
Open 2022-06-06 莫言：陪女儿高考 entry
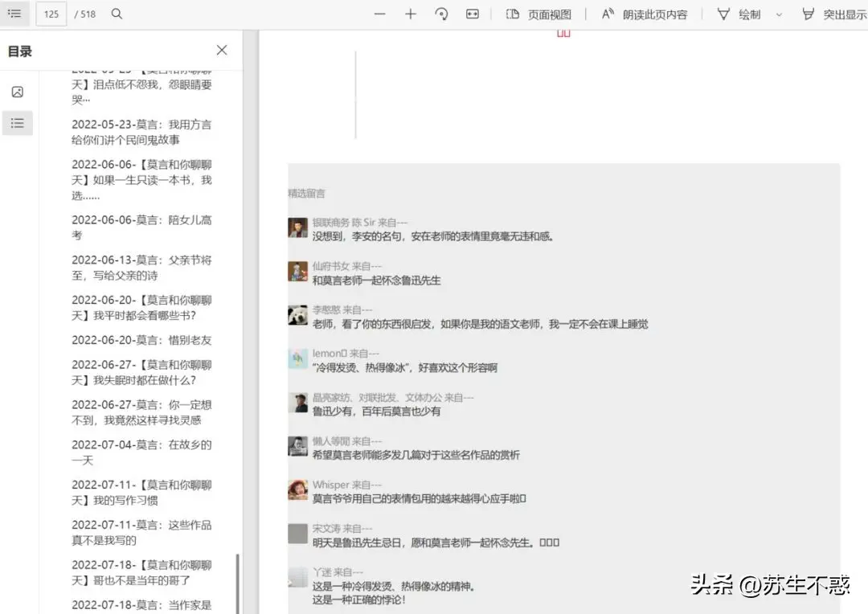tap(141, 227)
